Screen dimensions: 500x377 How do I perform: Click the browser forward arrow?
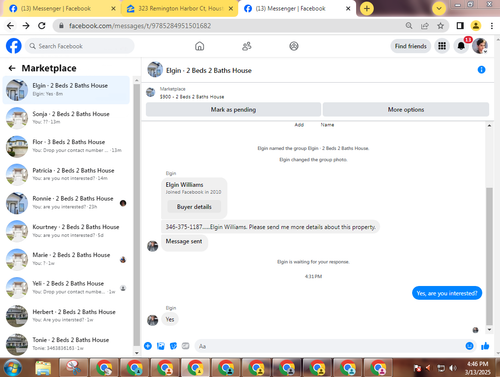(x=26, y=26)
